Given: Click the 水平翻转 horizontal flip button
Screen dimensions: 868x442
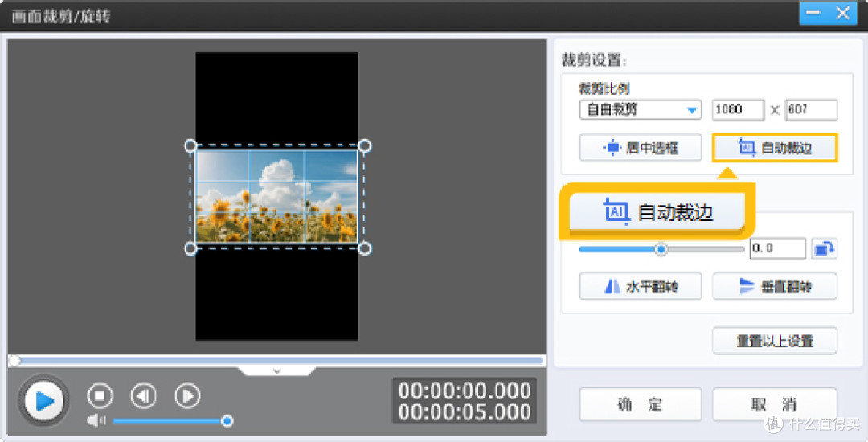Looking at the screenshot, I should [x=641, y=286].
